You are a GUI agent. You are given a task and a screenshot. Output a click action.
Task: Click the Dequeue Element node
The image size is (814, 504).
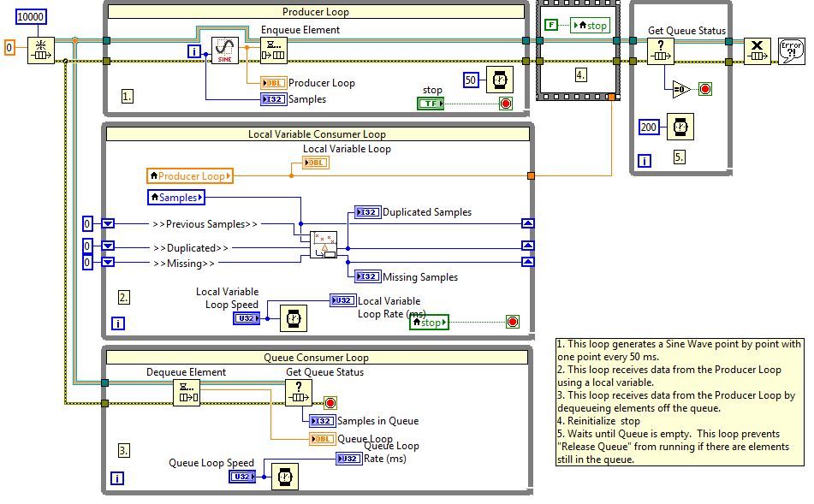coord(186,393)
